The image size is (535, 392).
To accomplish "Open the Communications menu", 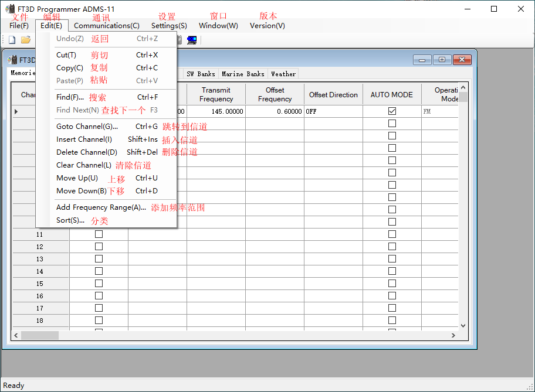I will 106,25.
